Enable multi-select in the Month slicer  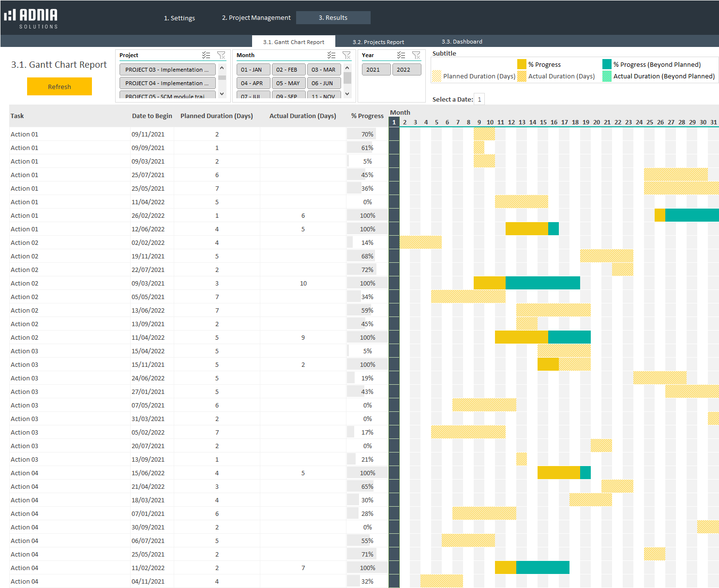pos(331,55)
